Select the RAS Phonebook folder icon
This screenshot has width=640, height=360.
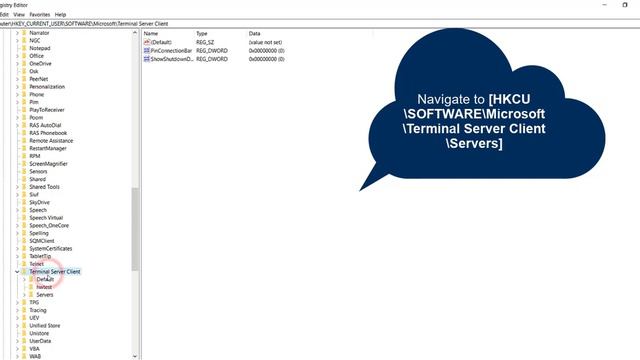tap(24, 133)
